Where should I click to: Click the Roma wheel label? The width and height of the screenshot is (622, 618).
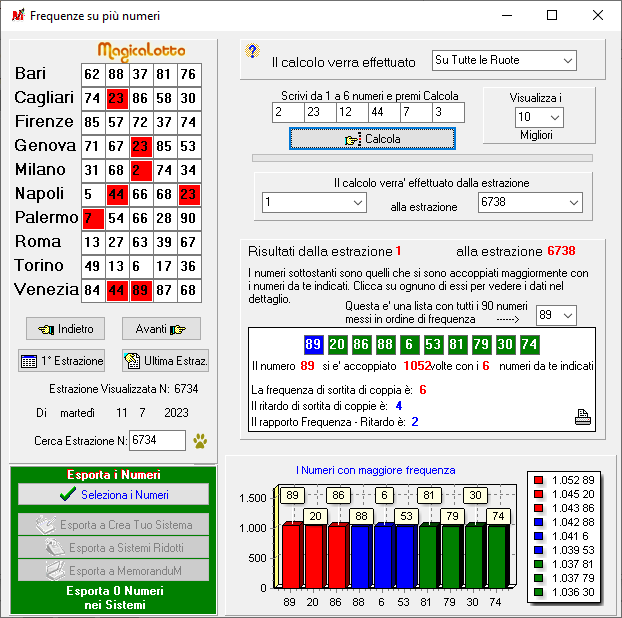click(x=38, y=242)
